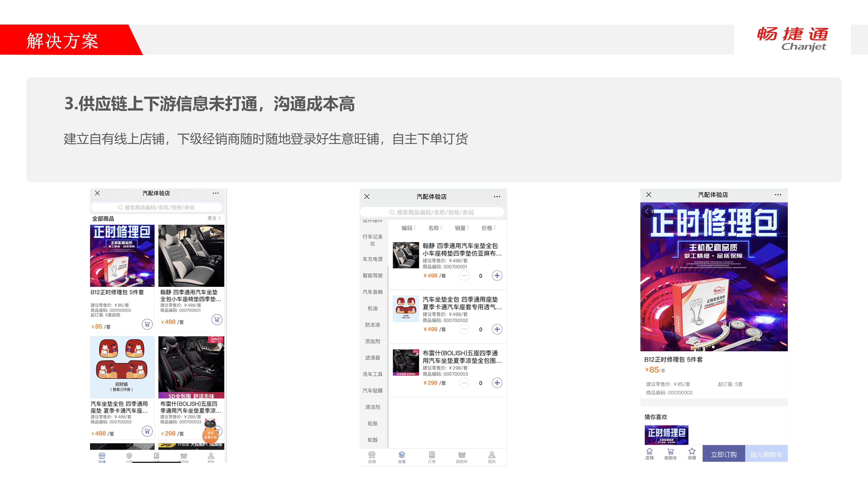The height and width of the screenshot is (488, 868).
Task: Sort list by 编码 column
Action: 408,228
